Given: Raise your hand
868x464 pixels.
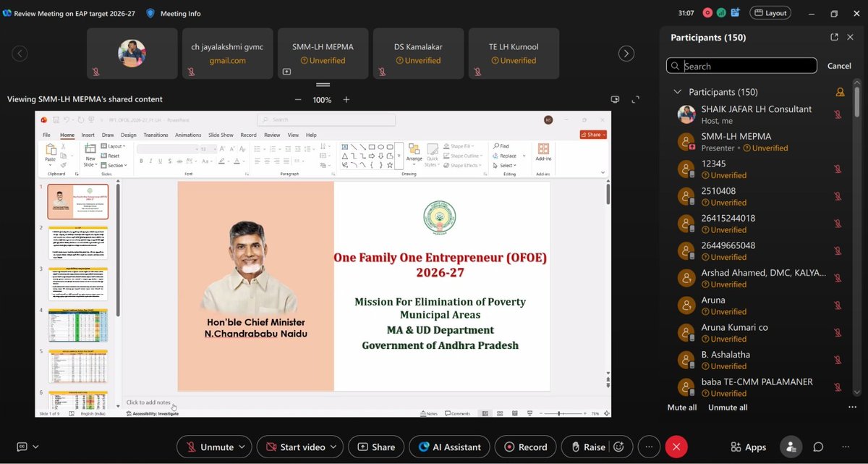Looking at the screenshot, I should [589, 447].
